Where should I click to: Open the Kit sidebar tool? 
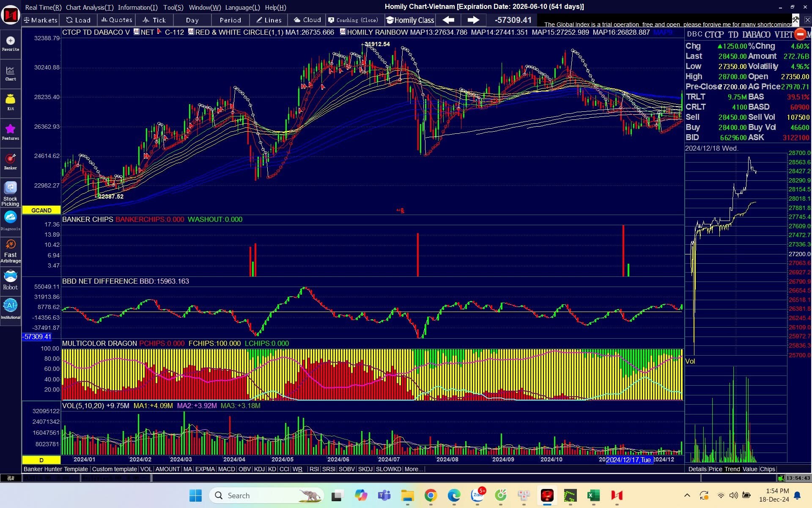coord(11,103)
